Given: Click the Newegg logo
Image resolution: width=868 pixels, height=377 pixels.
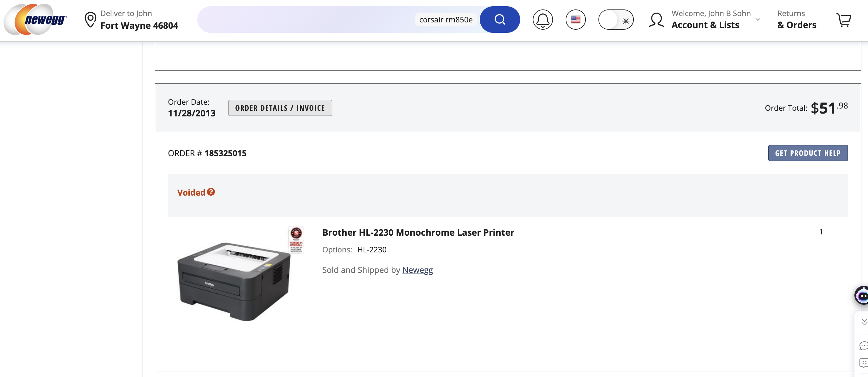Looking at the screenshot, I should [35, 19].
